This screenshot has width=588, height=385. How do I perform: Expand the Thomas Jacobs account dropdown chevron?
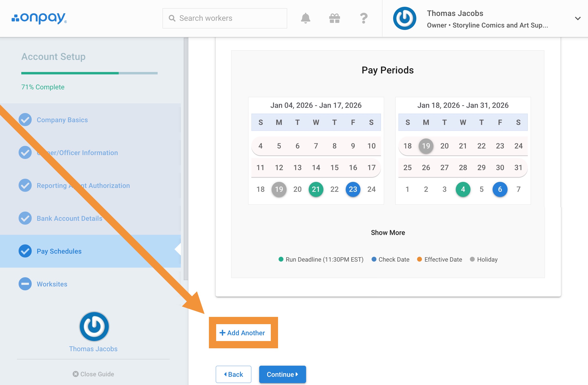(x=577, y=19)
